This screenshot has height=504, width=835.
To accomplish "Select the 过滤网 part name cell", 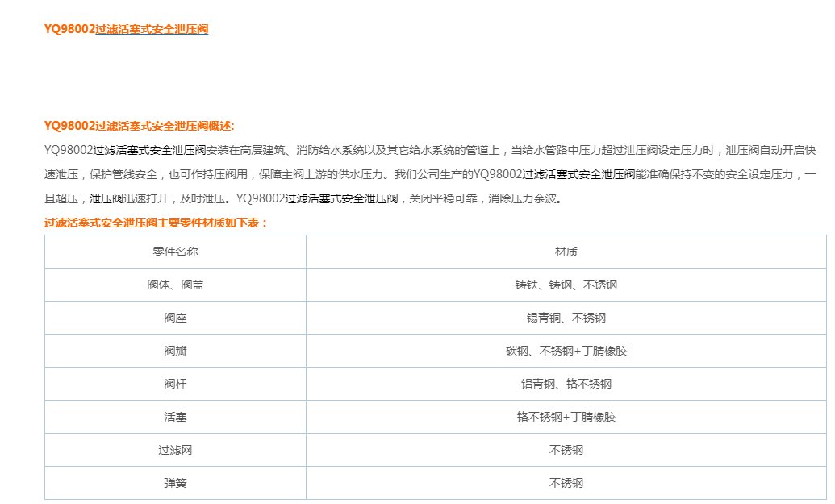I will pyautogui.click(x=175, y=450).
